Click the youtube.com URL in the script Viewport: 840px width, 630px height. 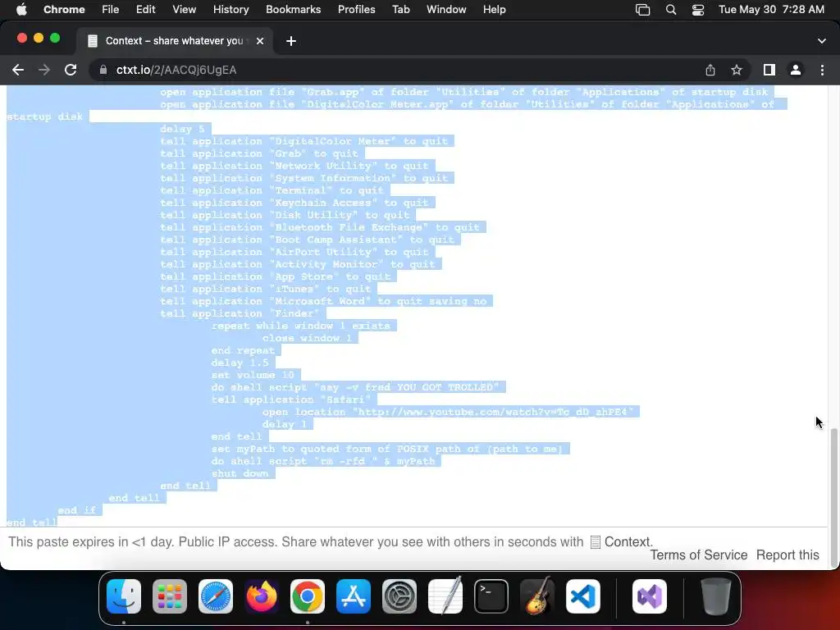click(493, 412)
